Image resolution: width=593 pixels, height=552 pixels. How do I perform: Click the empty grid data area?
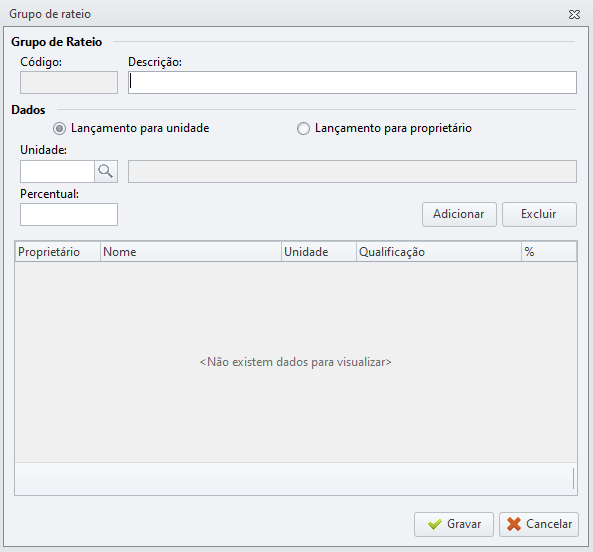pyautogui.click(x=296, y=362)
